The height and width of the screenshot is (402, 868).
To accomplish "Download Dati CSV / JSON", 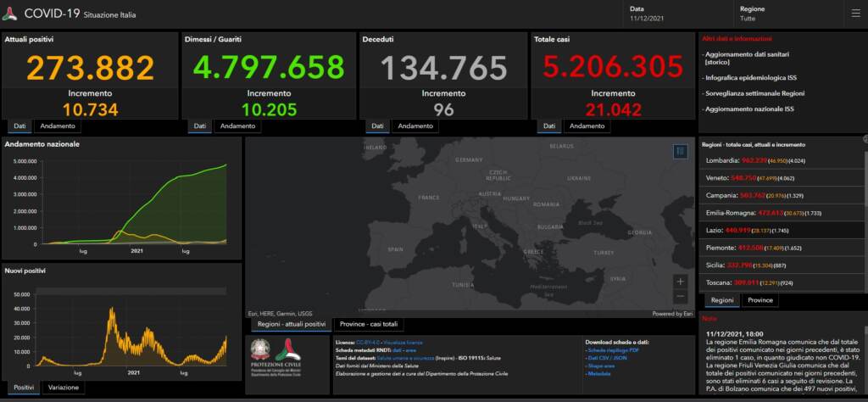I will [607, 359].
